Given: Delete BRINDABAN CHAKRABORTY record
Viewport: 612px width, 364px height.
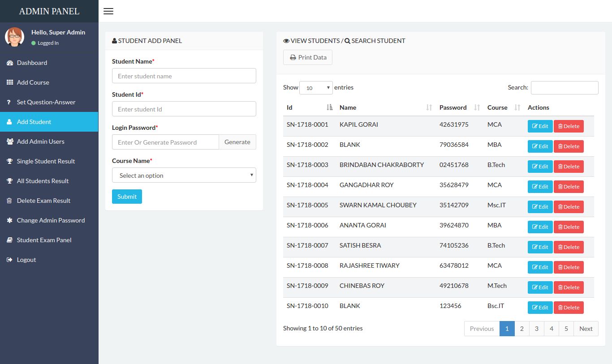Looking at the screenshot, I should [569, 167].
